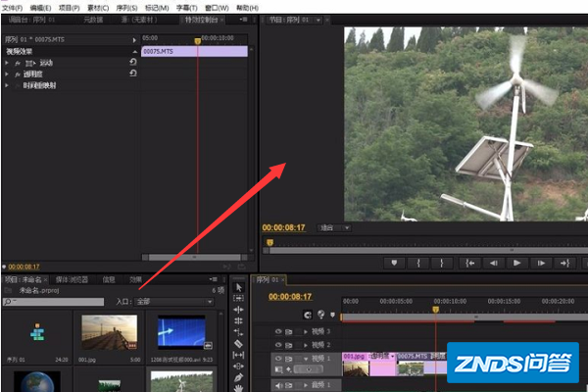Image resolution: width=588 pixels, height=392 pixels.
Task: Select the Pen tool
Action: click(238, 377)
